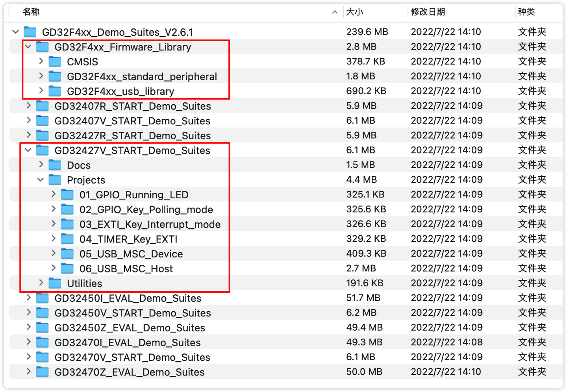This screenshot has width=567, height=392.
Task: Collapse the GD32F4xx_Firmware_Library folder
Action: (28, 46)
